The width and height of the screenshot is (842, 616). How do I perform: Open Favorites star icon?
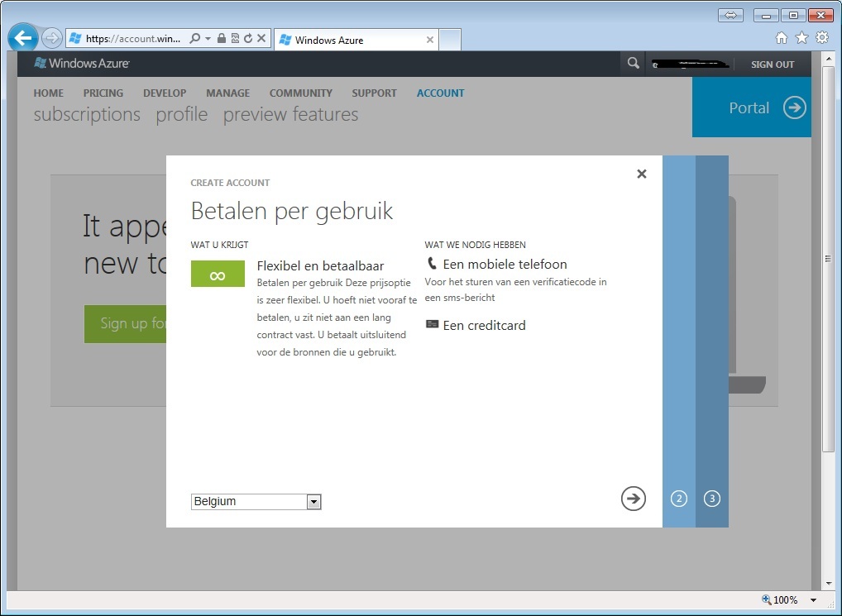801,38
